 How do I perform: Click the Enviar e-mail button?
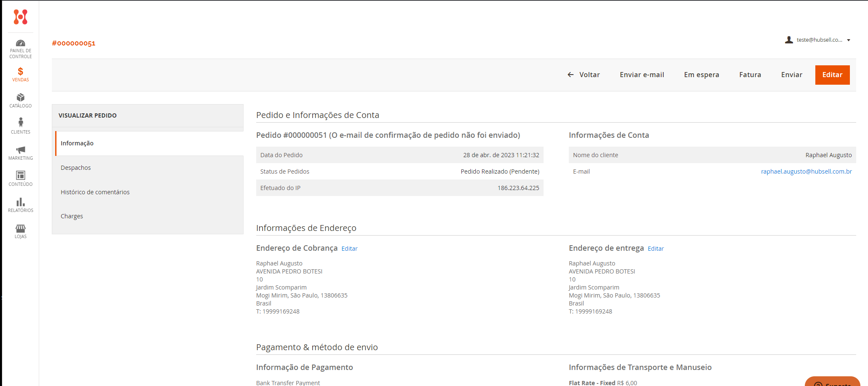[x=642, y=75]
